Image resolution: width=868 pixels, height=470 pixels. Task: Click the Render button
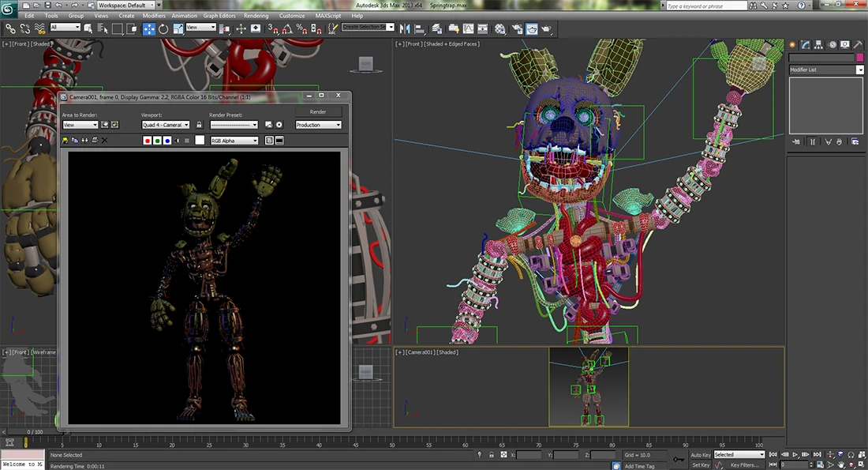click(318, 112)
